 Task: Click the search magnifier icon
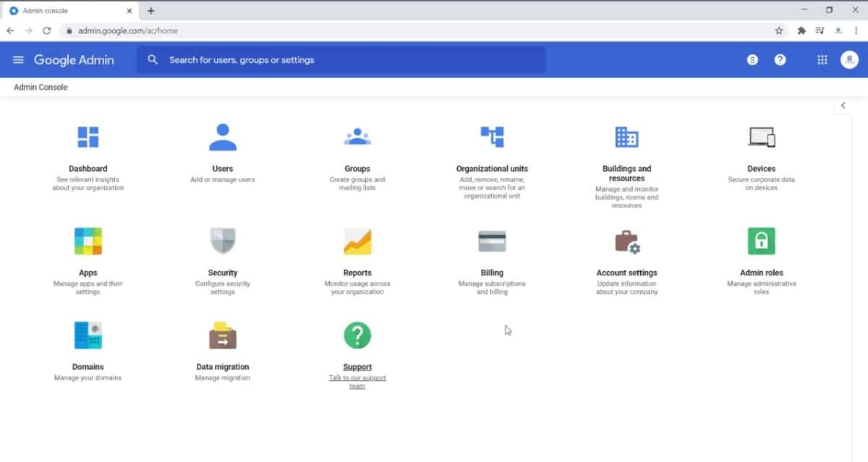(x=153, y=60)
